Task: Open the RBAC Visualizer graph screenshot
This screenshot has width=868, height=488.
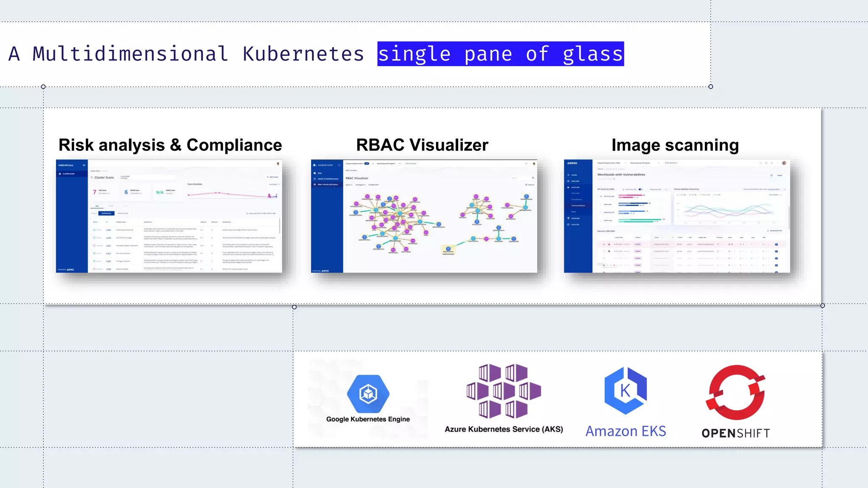Action: (x=424, y=216)
